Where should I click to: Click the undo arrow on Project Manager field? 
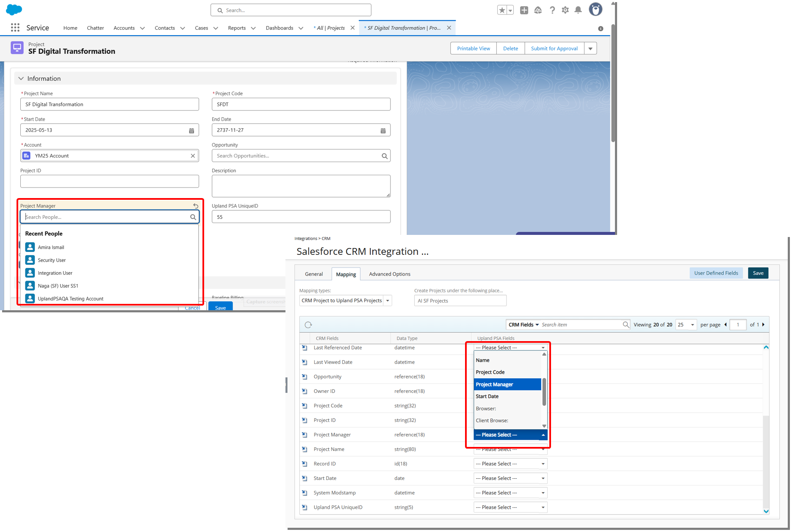pyautogui.click(x=196, y=206)
